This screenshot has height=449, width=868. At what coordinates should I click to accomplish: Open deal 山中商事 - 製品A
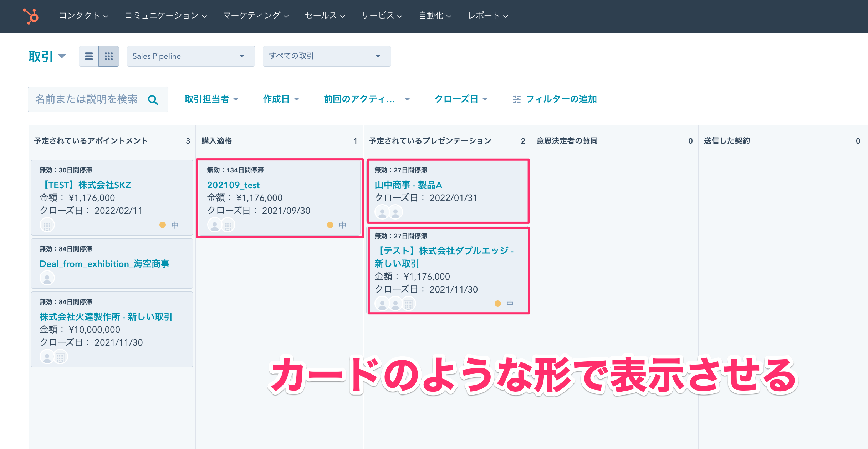pos(408,185)
